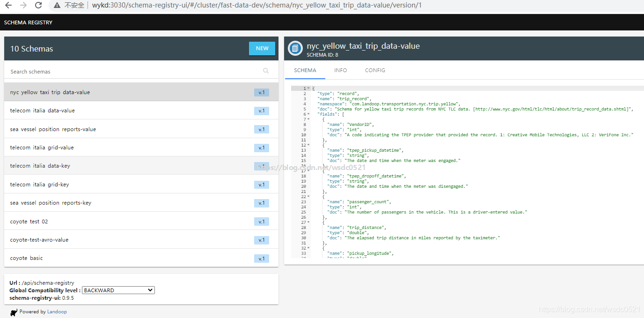Click the "trip_record" name value in code
644x318 pixels.
354,99
